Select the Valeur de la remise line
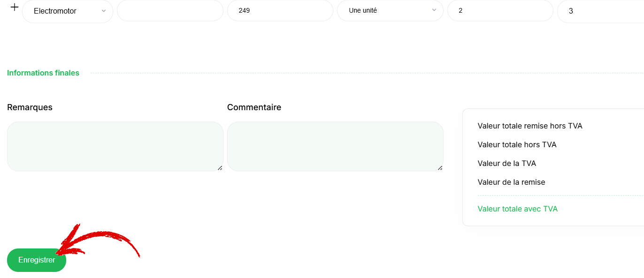This screenshot has height=278, width=644. click(x=511, y=182)
